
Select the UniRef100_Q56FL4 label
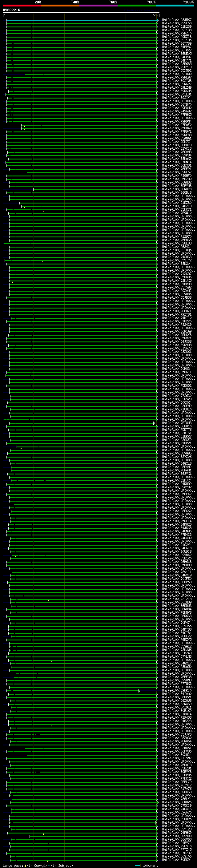(176, 521)
